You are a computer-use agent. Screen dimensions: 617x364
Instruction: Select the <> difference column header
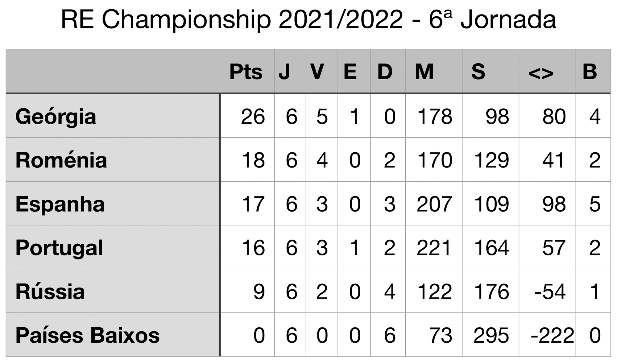tap(541, 73)
